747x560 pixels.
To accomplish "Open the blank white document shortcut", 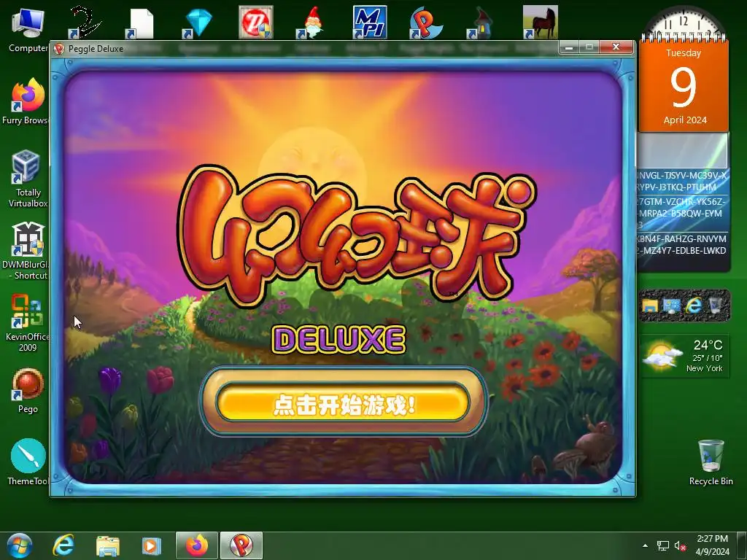I will coord(142,24).
